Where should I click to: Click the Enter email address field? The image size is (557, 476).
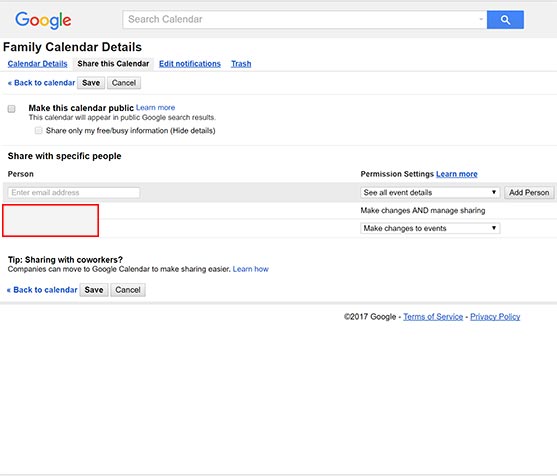click(74, 193)
